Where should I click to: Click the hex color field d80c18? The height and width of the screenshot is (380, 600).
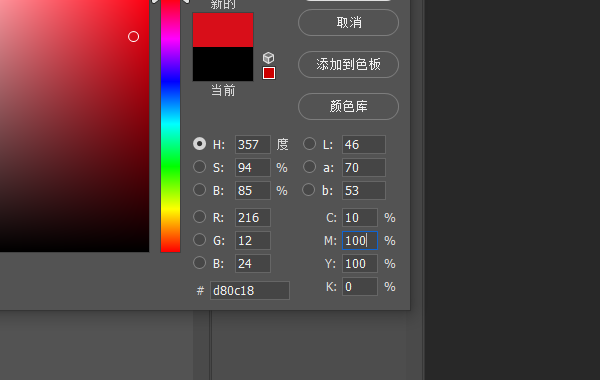250,290
